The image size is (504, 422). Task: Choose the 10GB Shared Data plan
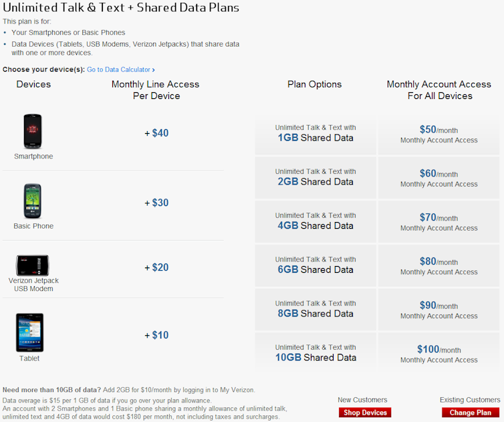316,351
